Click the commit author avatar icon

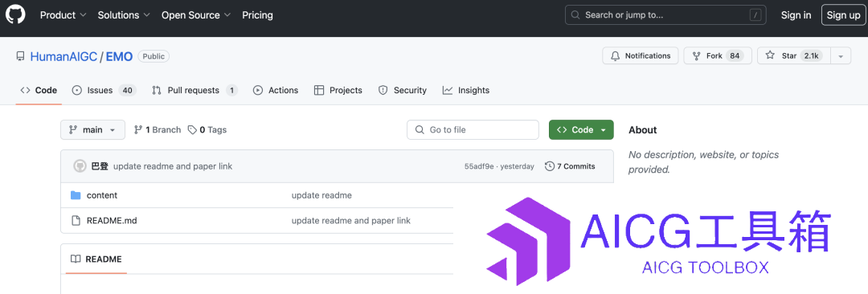[x=80, y=166]
